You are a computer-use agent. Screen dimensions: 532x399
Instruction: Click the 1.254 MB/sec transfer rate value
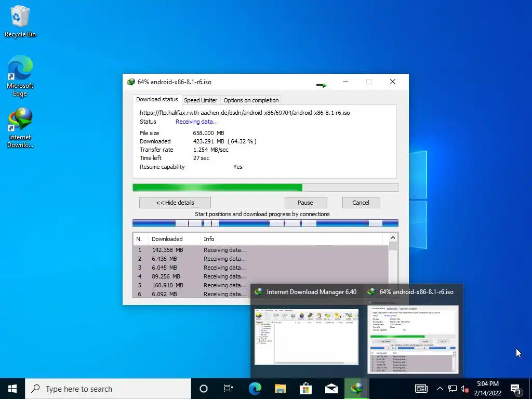[211, 150]
